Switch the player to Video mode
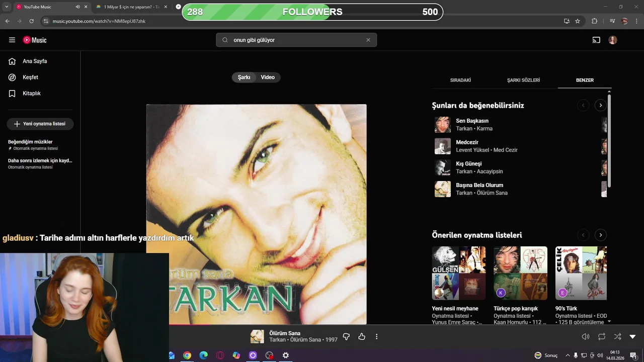 point(268,77)
